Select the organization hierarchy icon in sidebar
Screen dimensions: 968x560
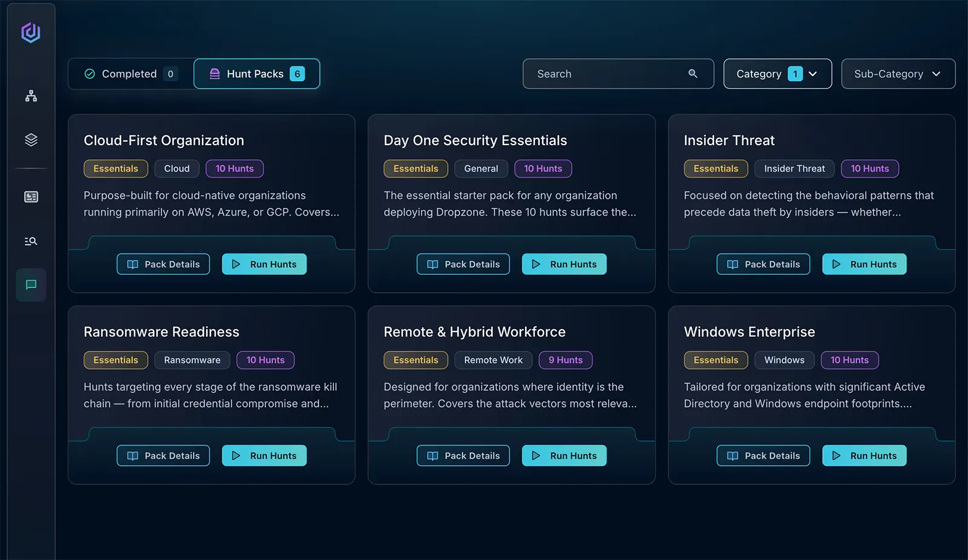(x=31, y=96)
